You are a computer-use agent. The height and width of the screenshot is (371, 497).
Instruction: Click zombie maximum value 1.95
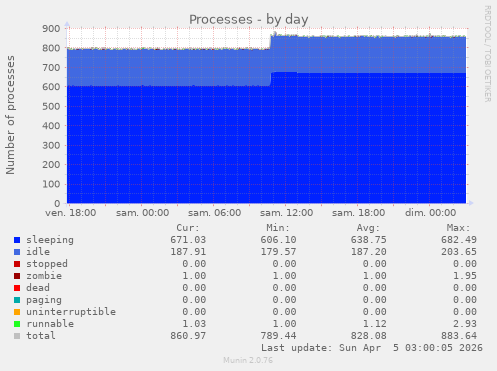pos(465,276)
